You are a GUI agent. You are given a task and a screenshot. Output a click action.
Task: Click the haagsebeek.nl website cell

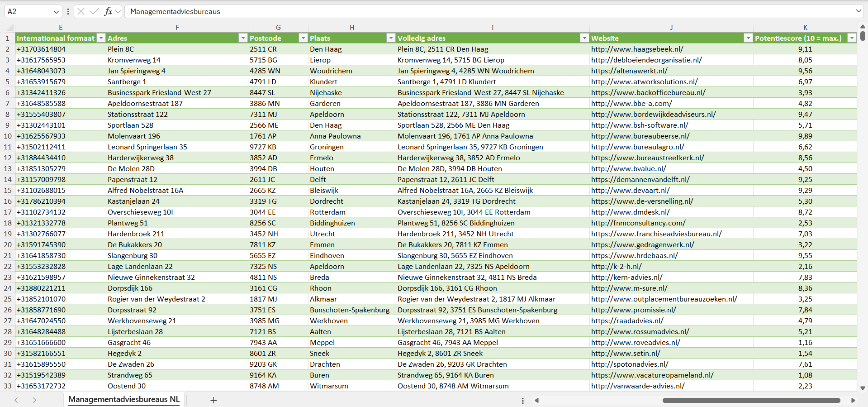637,49
